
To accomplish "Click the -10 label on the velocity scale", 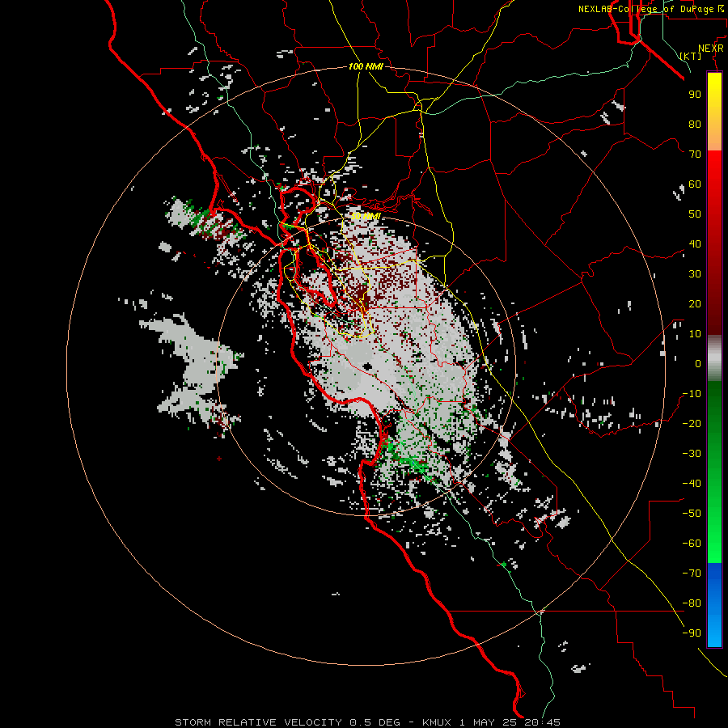I will click(x=692, y=394).
